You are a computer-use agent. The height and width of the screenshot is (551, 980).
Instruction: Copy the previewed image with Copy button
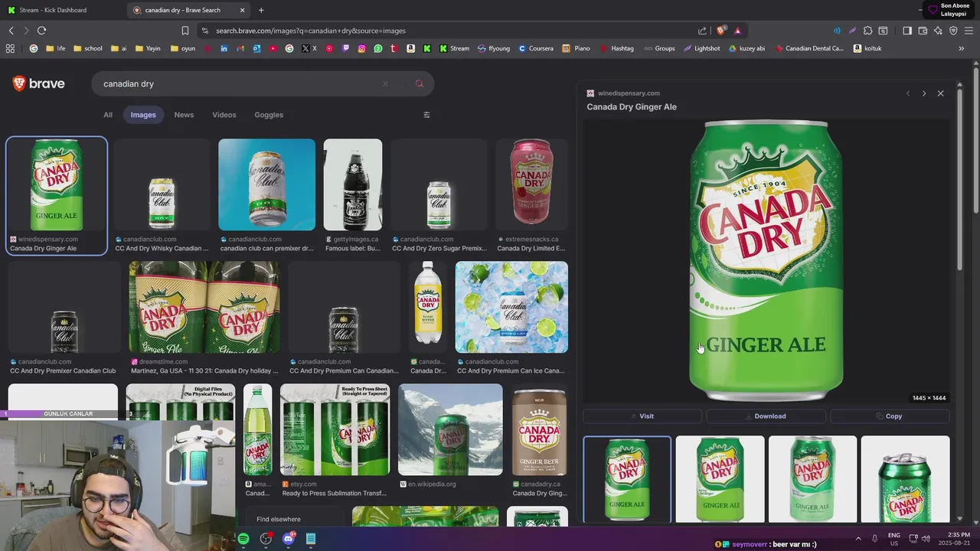click(890, 416)
